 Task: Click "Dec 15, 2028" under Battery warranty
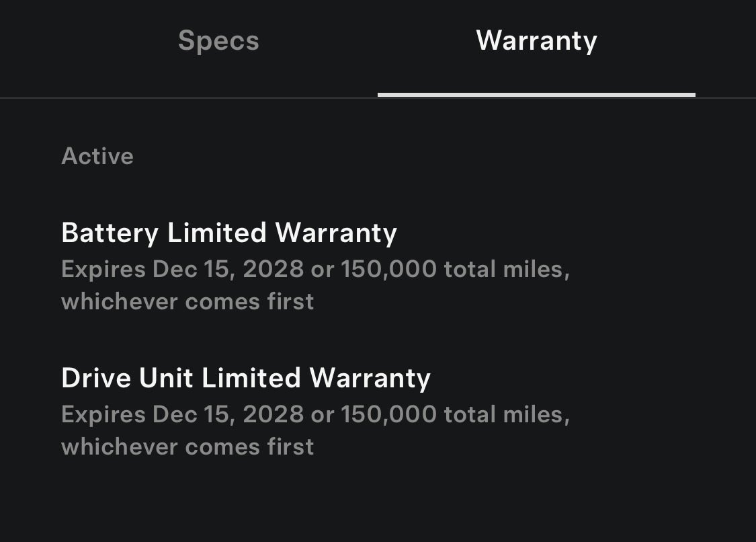click(x=228, y=269)
